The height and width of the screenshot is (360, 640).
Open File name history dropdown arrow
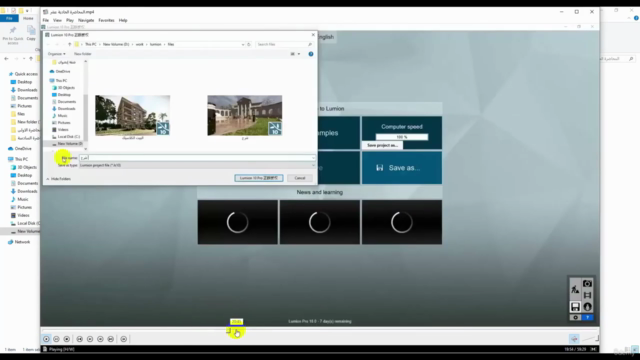tap(313, 158)
